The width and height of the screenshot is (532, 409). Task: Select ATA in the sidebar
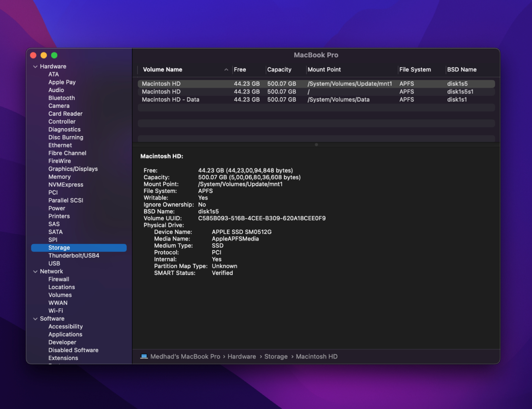tap(54, 74)
